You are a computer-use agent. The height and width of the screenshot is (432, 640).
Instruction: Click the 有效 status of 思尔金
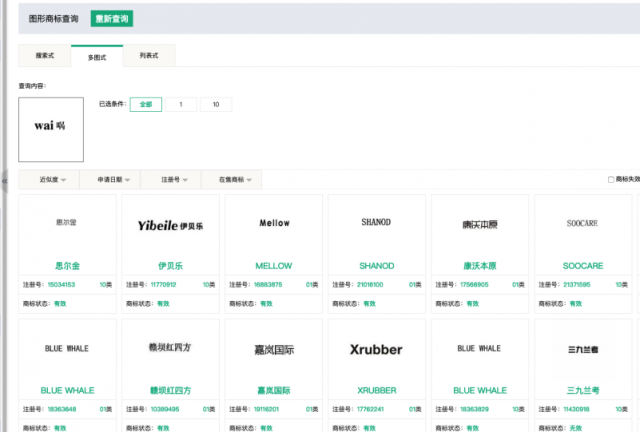(60, 303)
